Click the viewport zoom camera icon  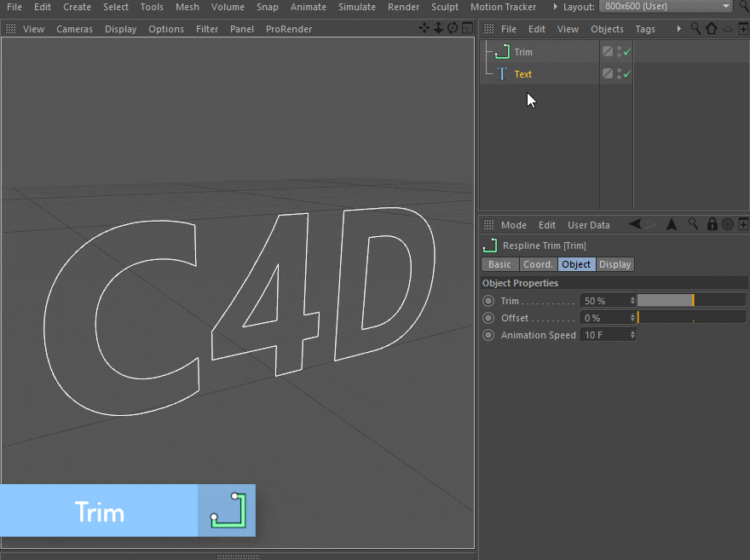tap(438, 28)
